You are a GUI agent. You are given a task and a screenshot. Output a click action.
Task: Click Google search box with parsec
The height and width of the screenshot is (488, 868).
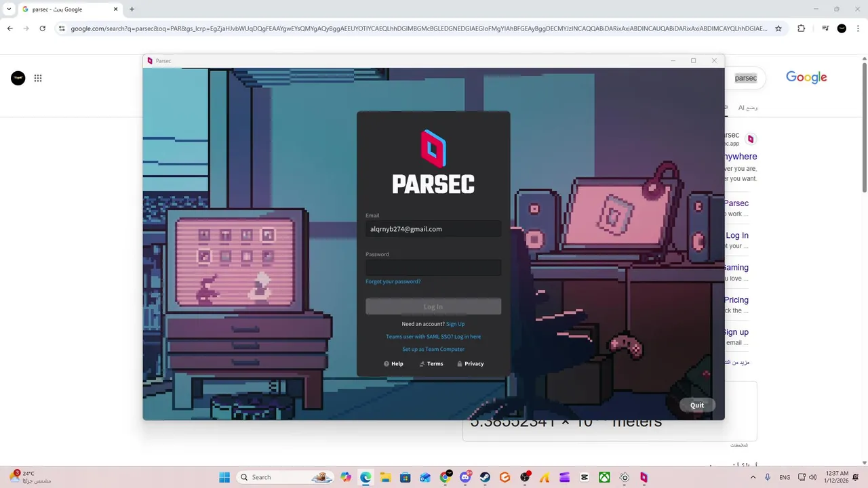pos(745,78)
